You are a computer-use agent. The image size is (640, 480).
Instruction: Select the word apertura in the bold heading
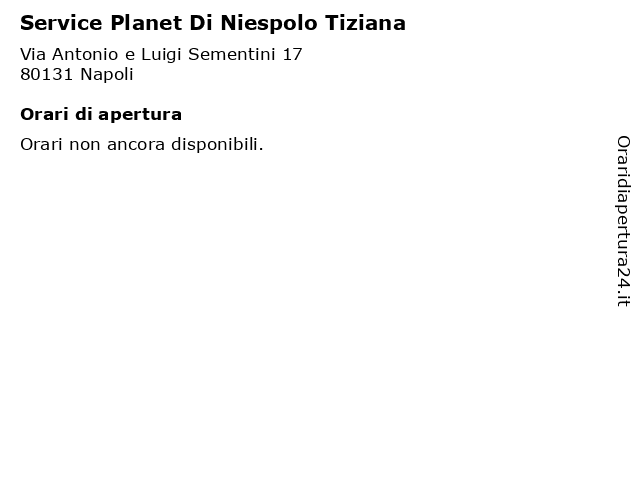pyautogui.click(x=140, y=116)
